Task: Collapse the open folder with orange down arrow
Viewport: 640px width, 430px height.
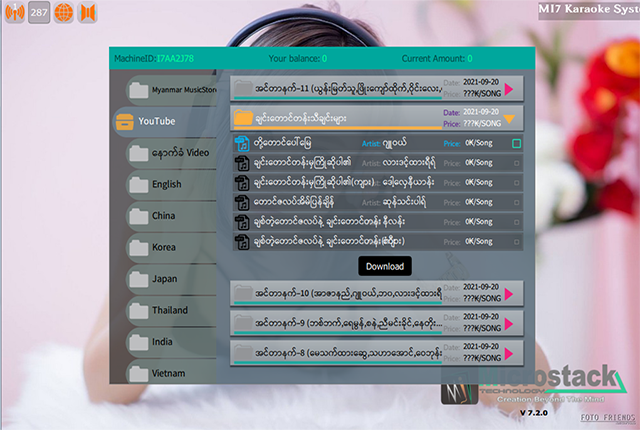Action: 509,118
